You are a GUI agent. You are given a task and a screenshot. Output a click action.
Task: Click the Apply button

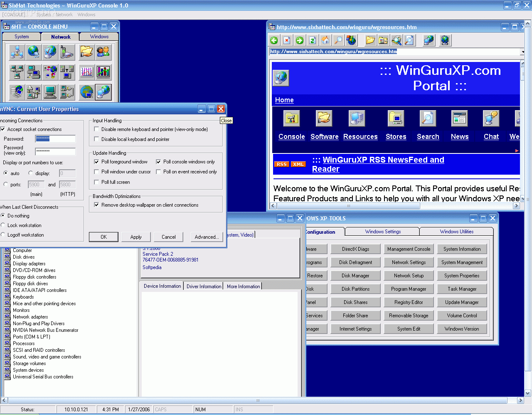pos(136,237)
